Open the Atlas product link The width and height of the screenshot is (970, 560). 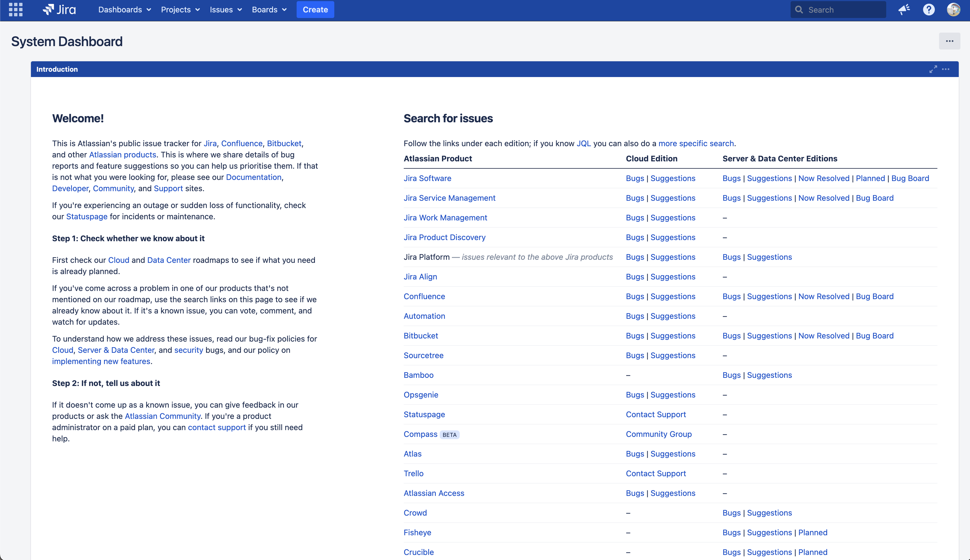coord(412,454)
